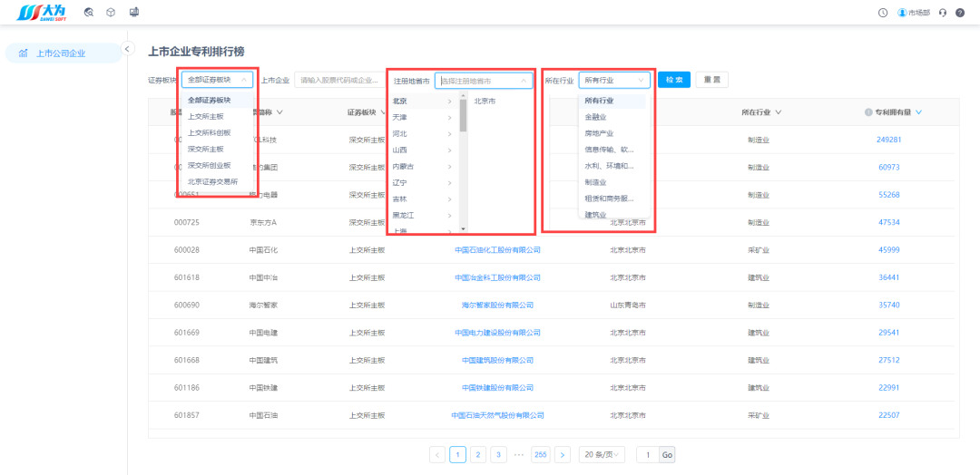Choose 全部证券板块 option in the list
Image resolution: width=980 pixels, height=475 pixels.
216,100
